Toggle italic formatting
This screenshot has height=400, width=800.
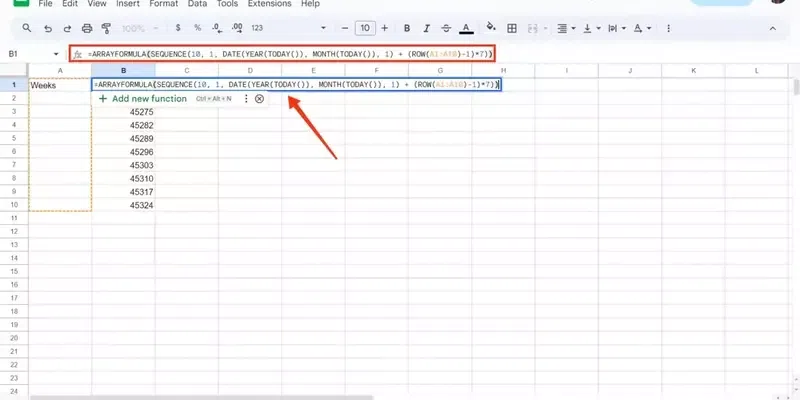coord(427,29)
